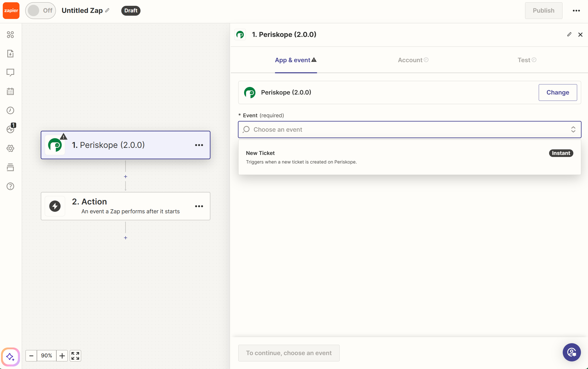Zoom in with the plus button
The width and height of the screenshot is (588, 369).
[x=62, y=356]
